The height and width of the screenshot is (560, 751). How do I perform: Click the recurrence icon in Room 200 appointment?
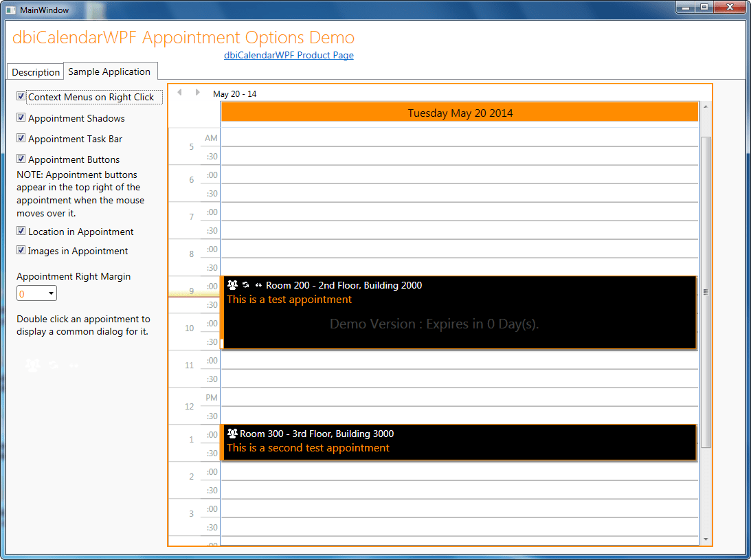(245, 285)
